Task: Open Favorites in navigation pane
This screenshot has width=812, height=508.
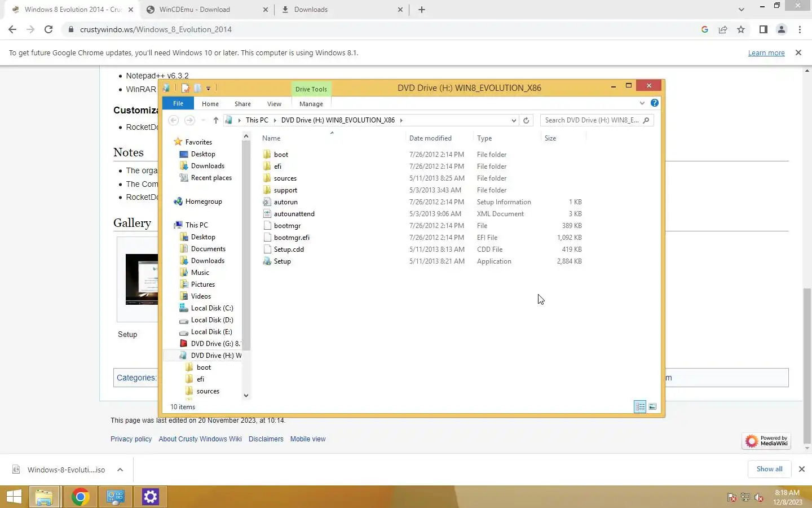Action: (x=198, y=142)
